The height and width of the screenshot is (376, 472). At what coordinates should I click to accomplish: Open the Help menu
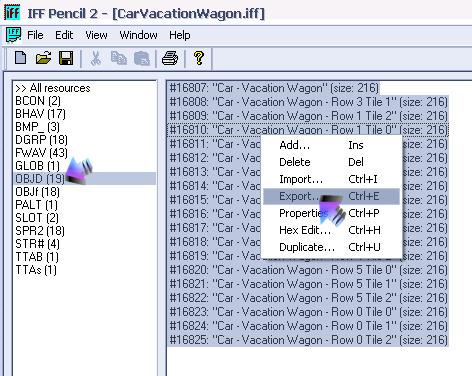click(x=180, y=35)
